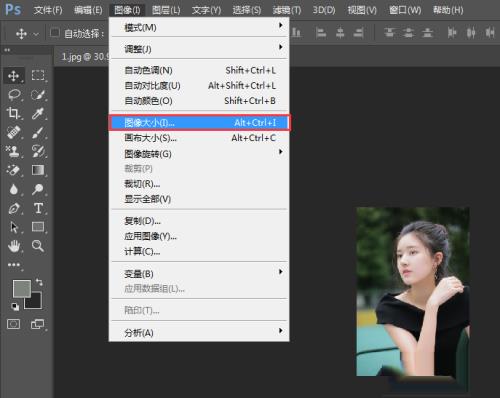
Task: Distribute vertical centers in options bar
Action: pyautogui.click(x=408, y=33)
